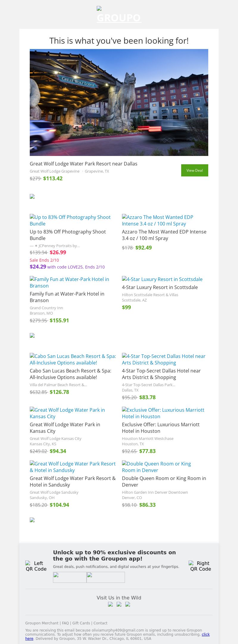The image size is (238, 644).
Task: Open the Luxurious Marriott Hotel Houston link
Action: tap(163, 413)
